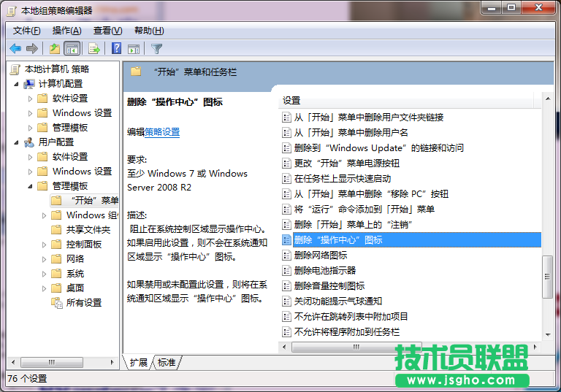Select 删除到 Windows Update 的链接和访问
The height and width of the screenshot is (392, 561).
tap(379, 148)
